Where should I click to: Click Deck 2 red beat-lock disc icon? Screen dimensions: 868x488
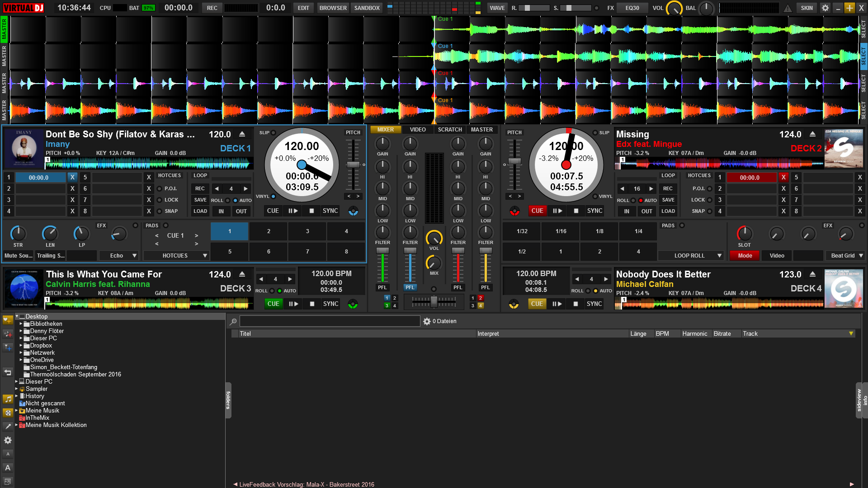click(514, 211)
